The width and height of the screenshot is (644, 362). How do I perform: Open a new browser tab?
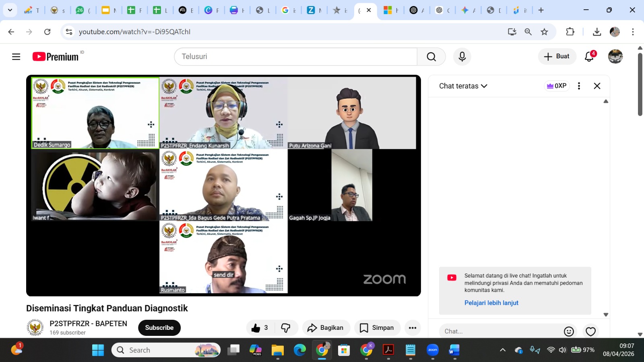[x=541, y=10]
